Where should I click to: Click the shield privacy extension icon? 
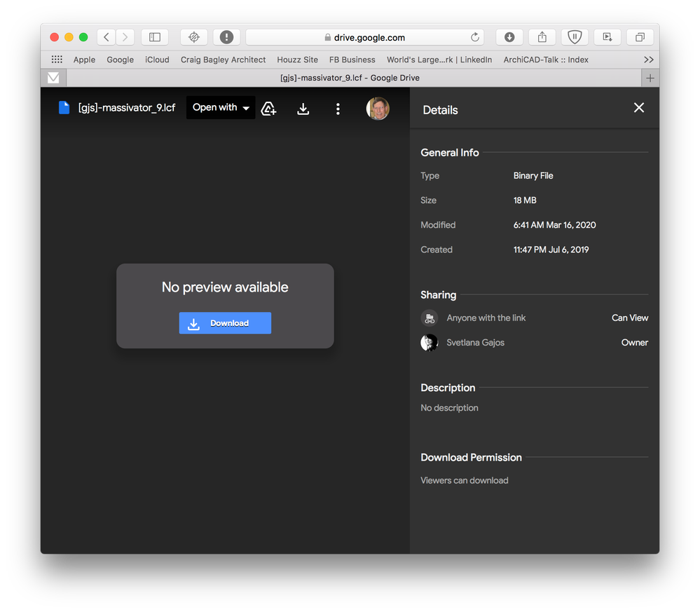click(x=575, y=37)
